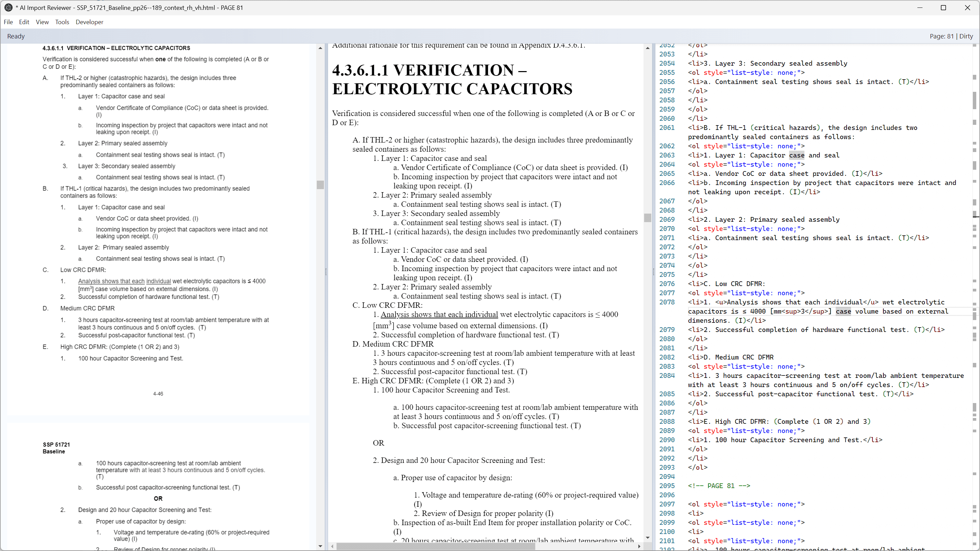980x551 pixels.
Task: Click '2. Design and 20 hour Capacitor Screening and Test:' in preview
Action: [x=459, y=461]
